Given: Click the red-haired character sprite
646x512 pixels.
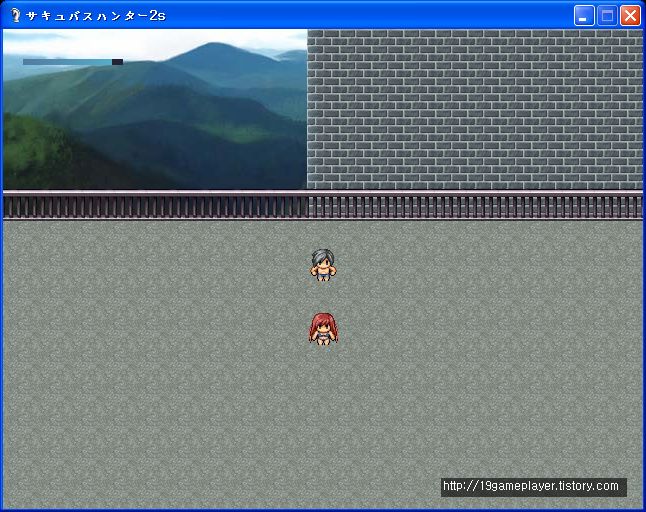Looking at the screenshot, I should (323, 329).
